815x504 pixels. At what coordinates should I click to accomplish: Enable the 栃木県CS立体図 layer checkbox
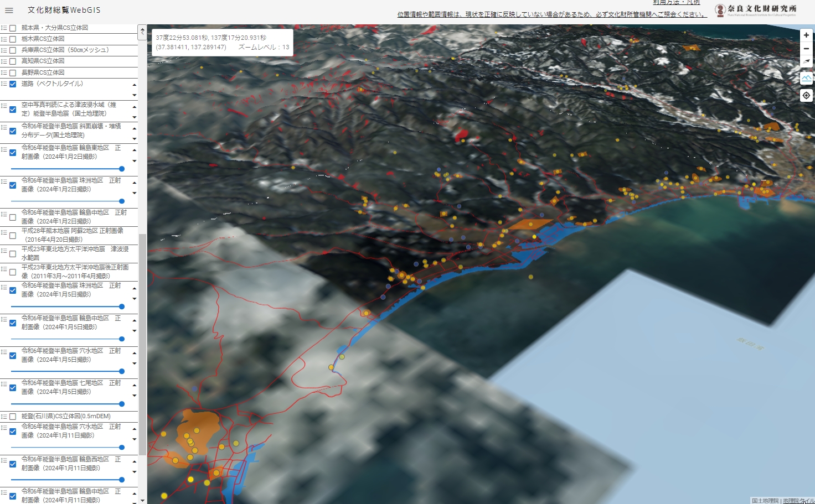click(13, 39)
